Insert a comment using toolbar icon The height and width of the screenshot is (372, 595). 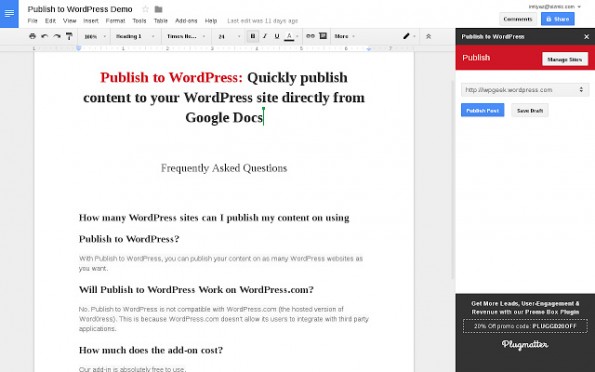pos(323,36)
